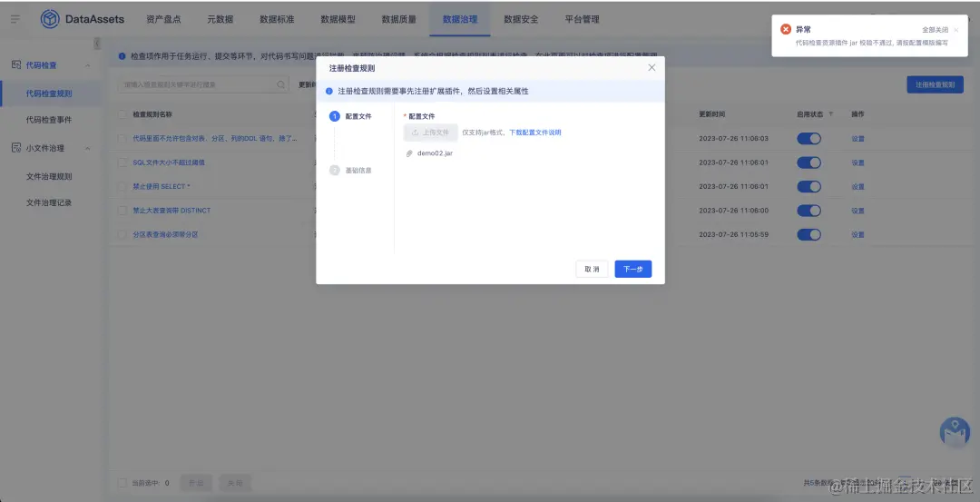Open the floating assistant widget icon
The image size is (980, 502).
point(955,432)
